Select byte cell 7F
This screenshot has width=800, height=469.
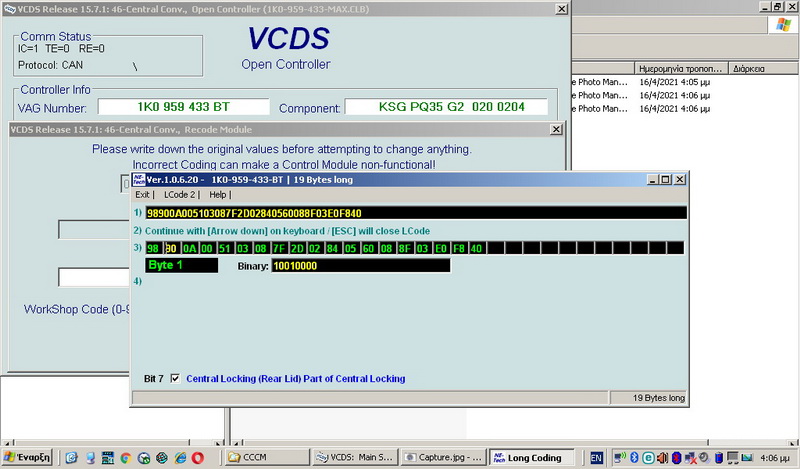(279, 248)
